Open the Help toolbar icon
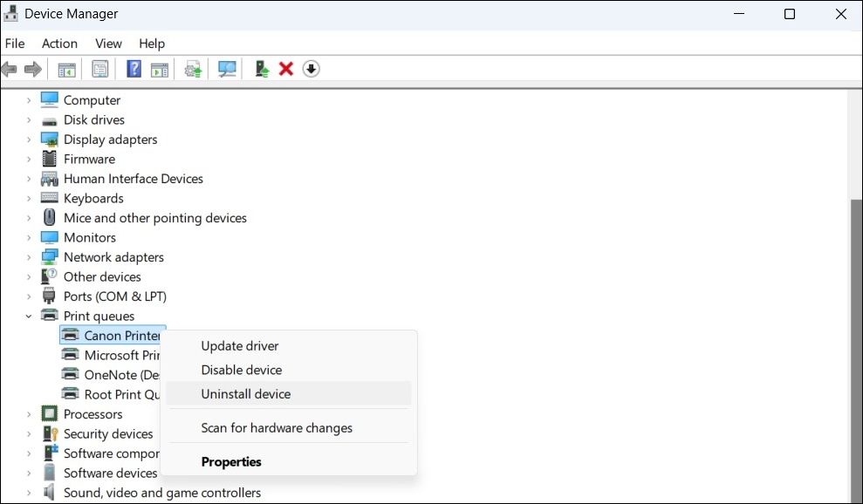The height and width of the screenshot is (504, 863). pyautogui.click(x=133, y=68)
